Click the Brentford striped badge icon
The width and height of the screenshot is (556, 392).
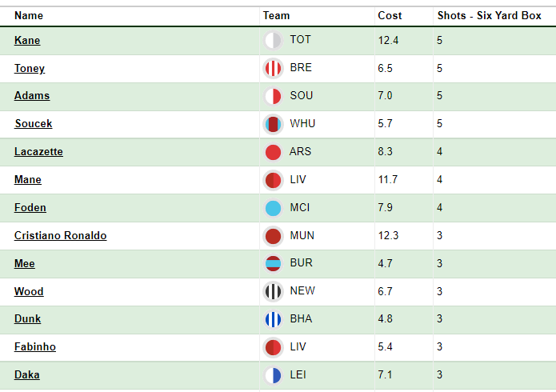273,68
